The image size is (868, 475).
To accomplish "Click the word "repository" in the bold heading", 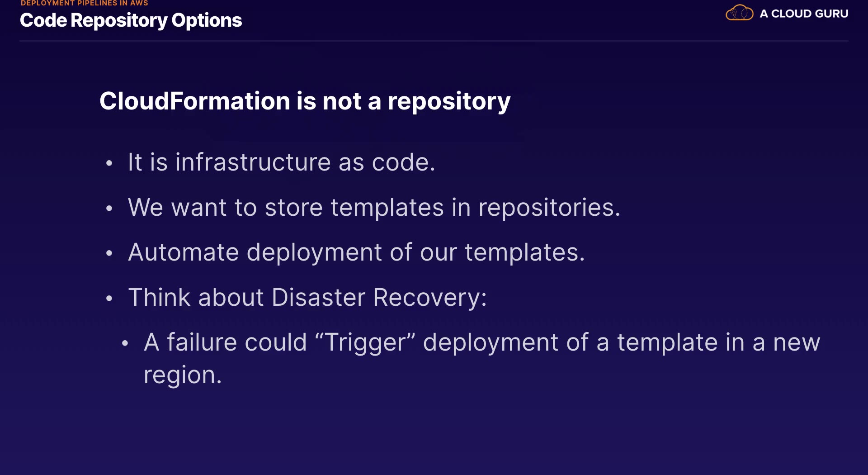I will pyautogui.click(x=449, y=102).
